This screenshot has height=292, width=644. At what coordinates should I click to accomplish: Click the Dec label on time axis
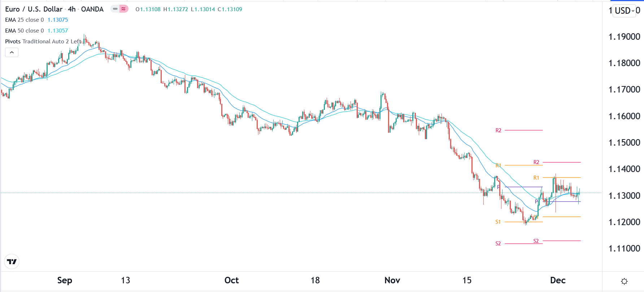pos(557,280)
